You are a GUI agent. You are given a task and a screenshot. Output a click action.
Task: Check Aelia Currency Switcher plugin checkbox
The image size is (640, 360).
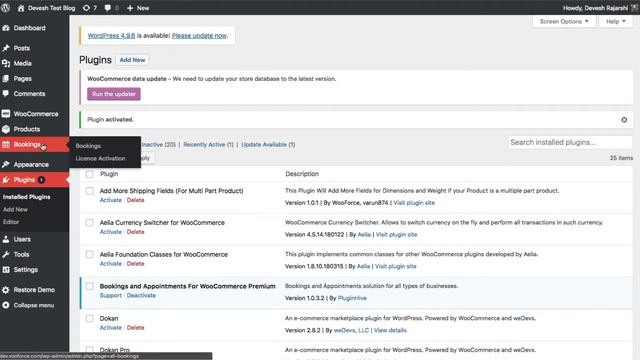tap(89, 223)
